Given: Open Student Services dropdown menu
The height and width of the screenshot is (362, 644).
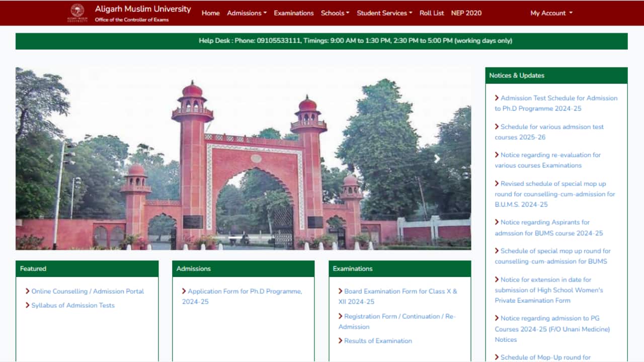Looking at the screenshot, I should pyautogui.click(x=384, y=13).
